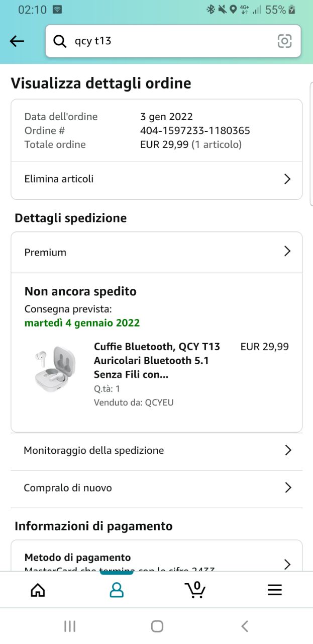313x644 pixels.
Task: Expand the Premium shipping row
Action: [287, 252]
